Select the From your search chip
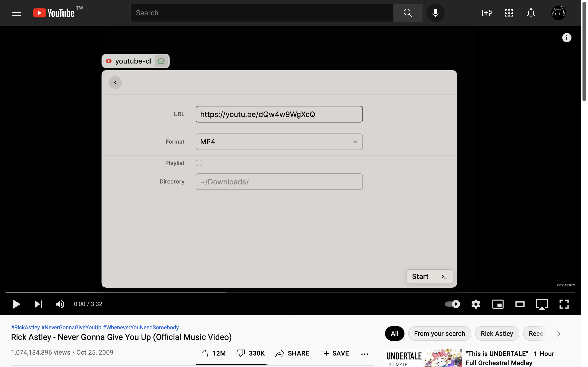Screen dimensions: 588x367 439,334
